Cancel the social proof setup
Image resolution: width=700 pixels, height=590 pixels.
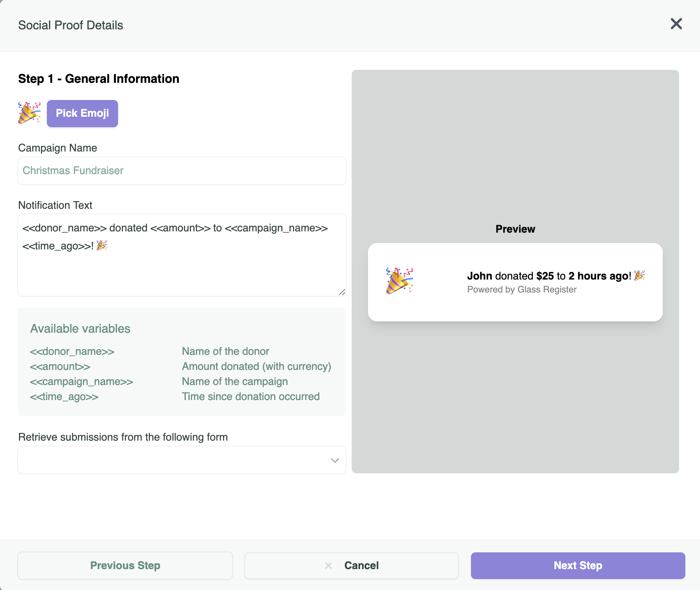[361, 566]
